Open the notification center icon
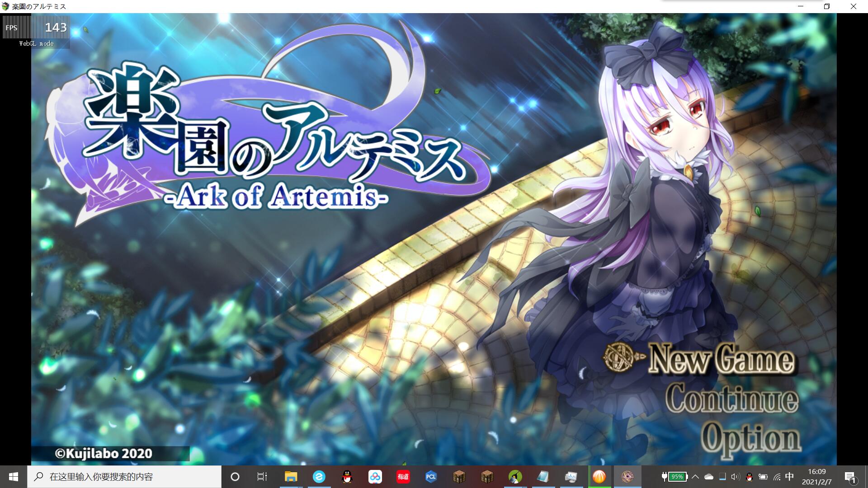868x488 pixels. click(x=850, y=477)
